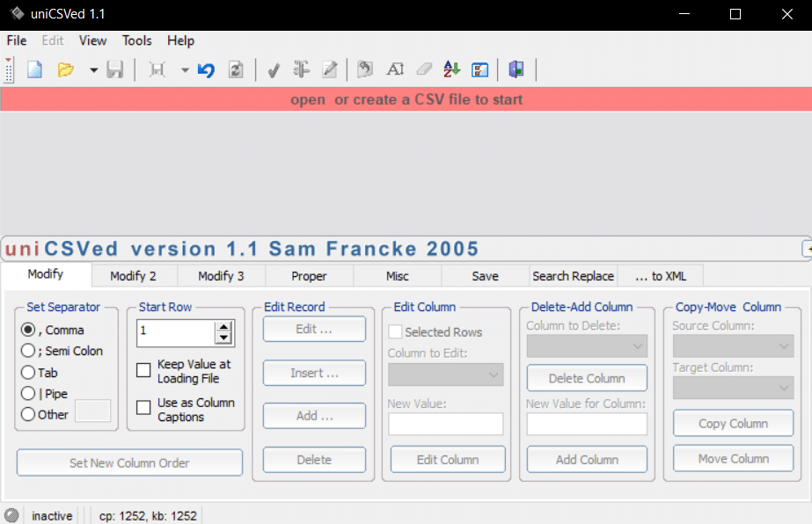812x524 pixels.
Task: Switch to the Modify 2 tab
Action: [x=133, y=276]
